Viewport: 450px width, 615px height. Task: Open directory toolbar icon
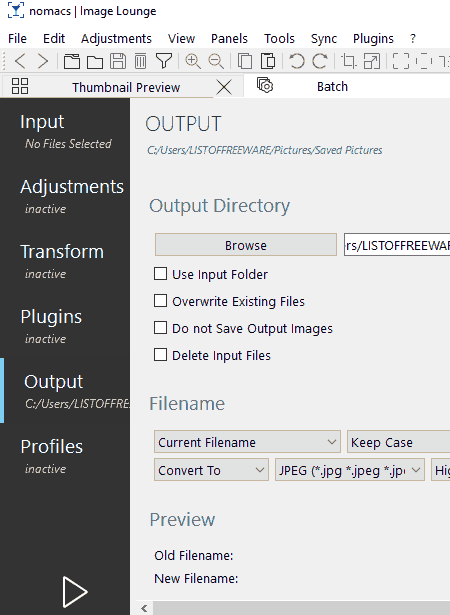72,61
